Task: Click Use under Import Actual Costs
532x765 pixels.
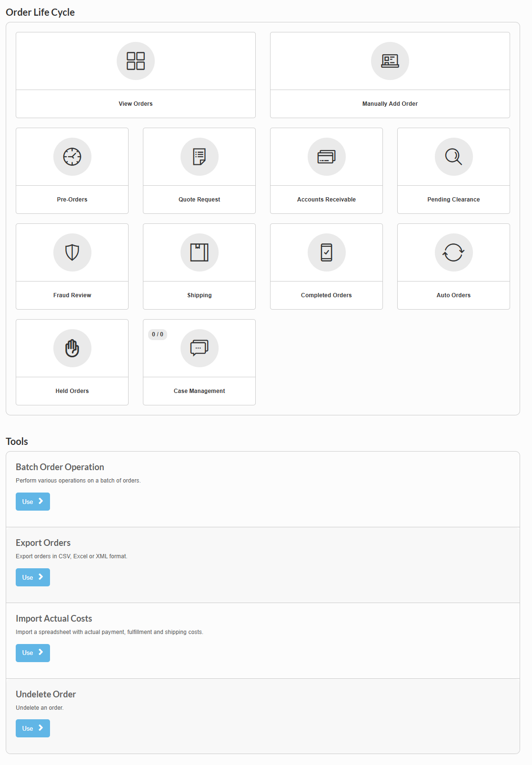Action: click(33, 653)
